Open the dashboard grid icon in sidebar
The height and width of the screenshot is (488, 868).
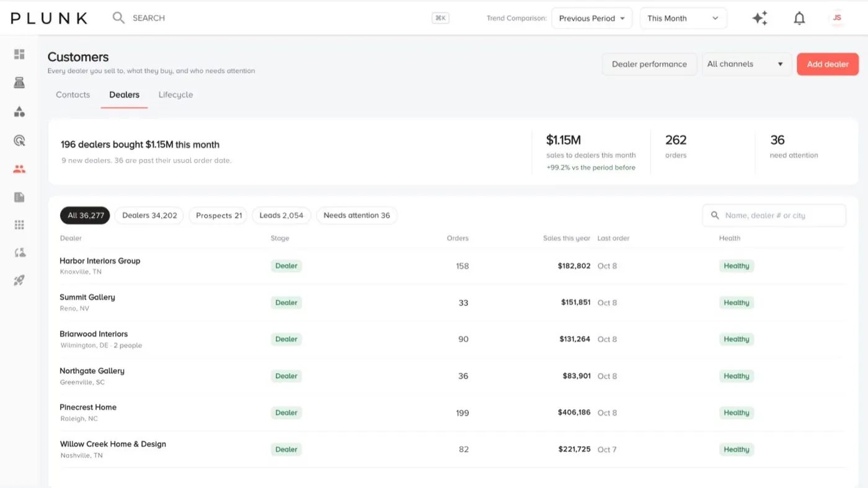point(19,55)
